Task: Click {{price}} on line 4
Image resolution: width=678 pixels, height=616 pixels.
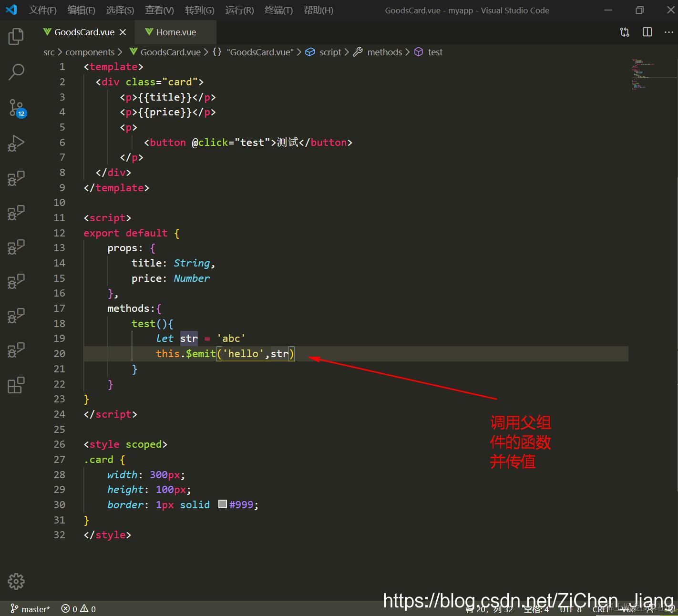Action: [165, 113]
